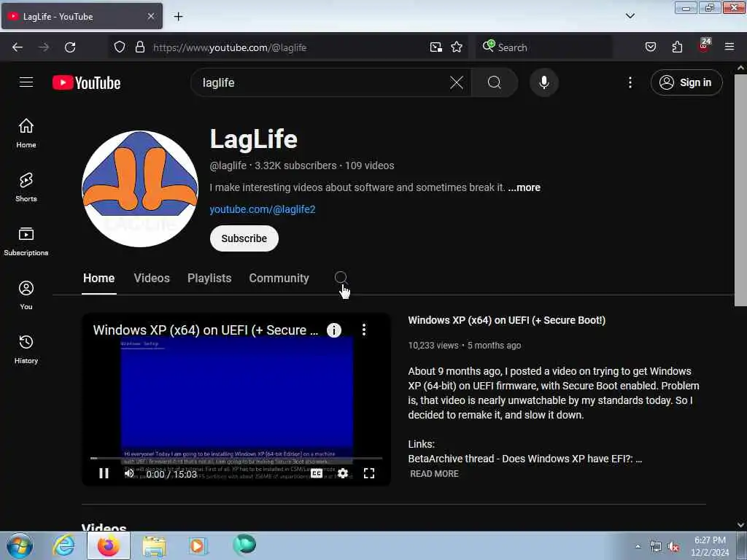The width and height of the screenshot is (747, 560).
Task: Start voice search with microphone
Action: tap(544, 82)
